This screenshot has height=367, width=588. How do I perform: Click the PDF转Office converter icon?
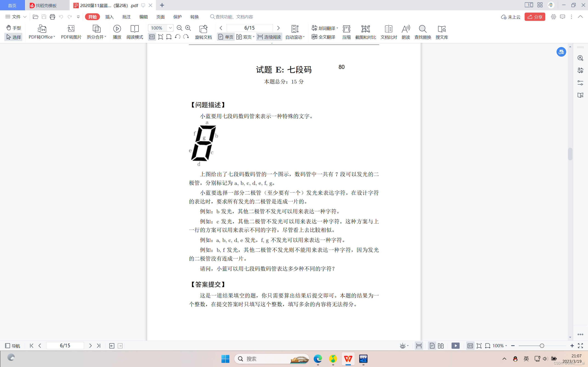[42, 29]
